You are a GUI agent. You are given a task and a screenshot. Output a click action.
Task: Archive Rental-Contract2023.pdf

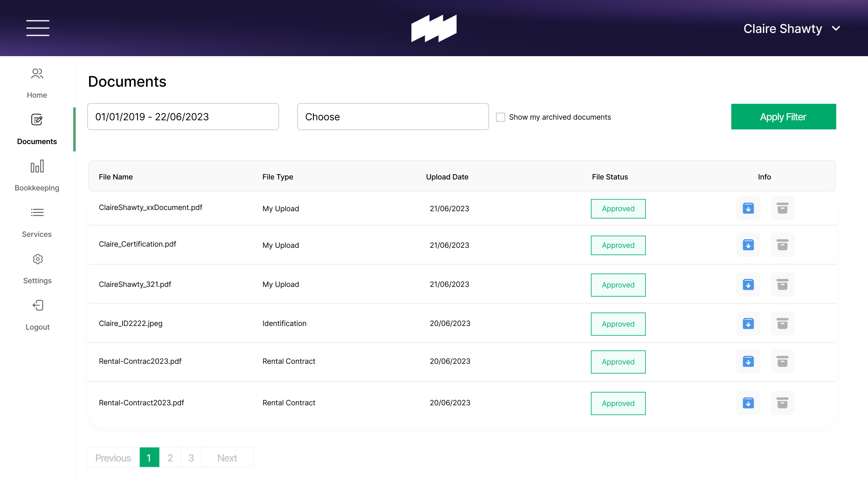(x=783, y=403)
